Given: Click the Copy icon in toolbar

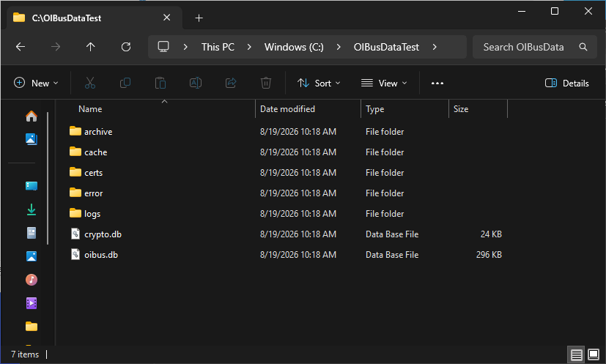Looking at the screenshot, I should (x=125, y=83).
